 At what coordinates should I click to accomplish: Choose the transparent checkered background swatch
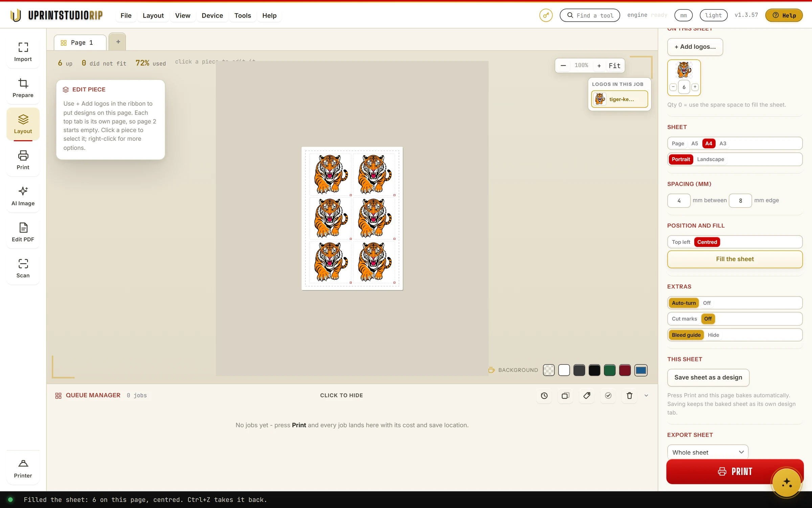click(548, 370)
